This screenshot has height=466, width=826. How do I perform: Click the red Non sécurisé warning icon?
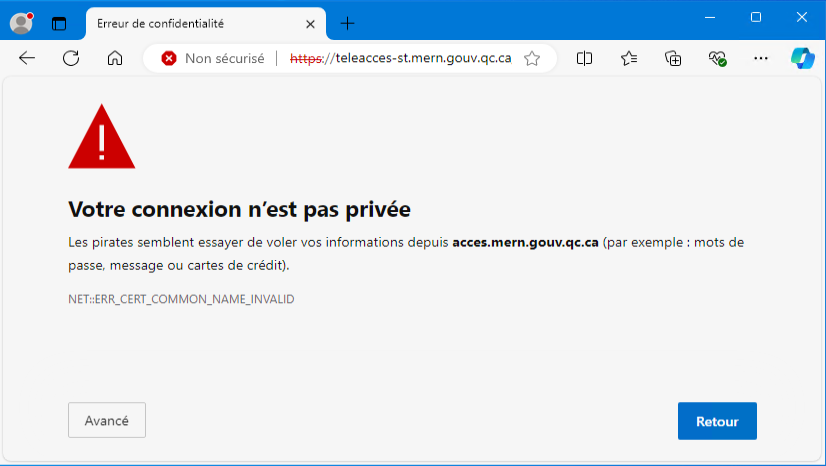169,58
